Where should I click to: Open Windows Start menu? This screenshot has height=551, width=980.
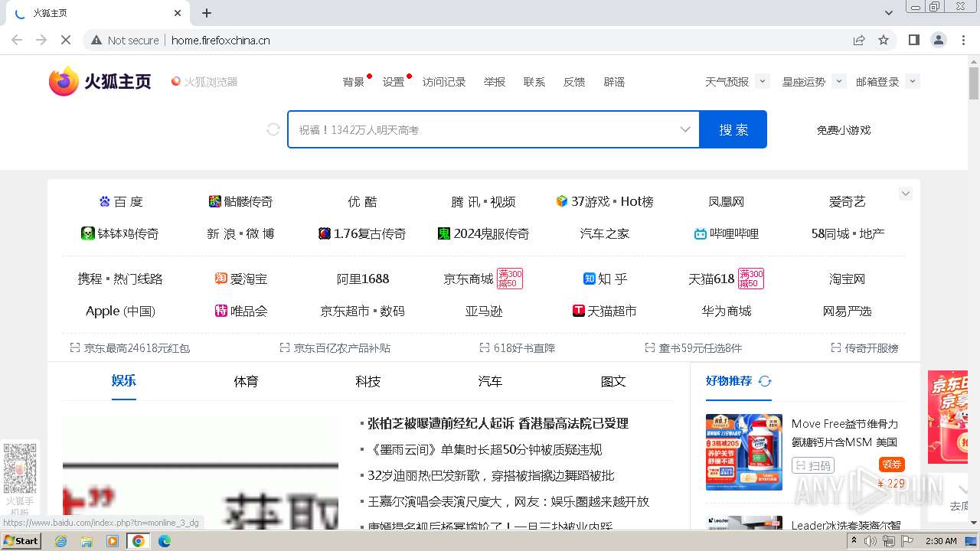(x=21, y=540)
